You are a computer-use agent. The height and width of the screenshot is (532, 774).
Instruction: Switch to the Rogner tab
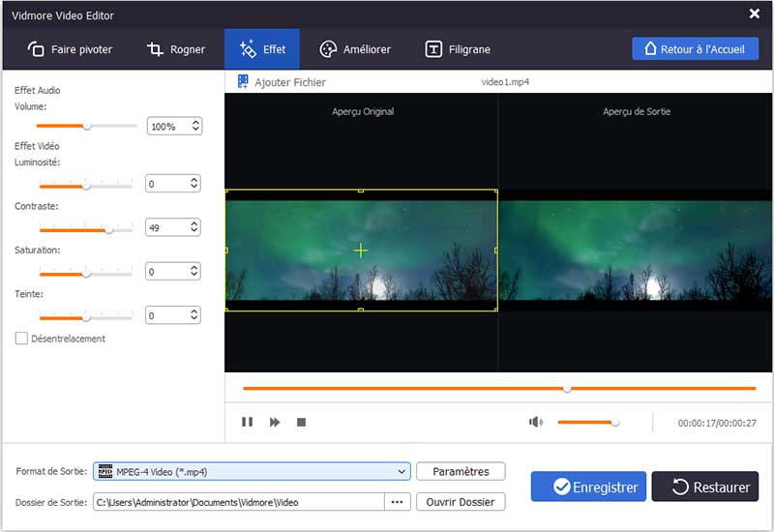click(176, 49)
